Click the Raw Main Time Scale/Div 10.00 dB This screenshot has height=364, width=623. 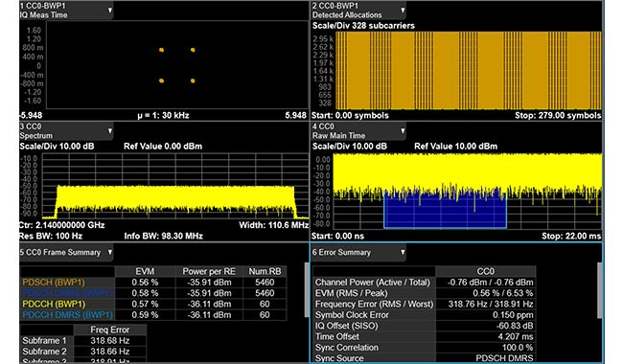pyautogui.click(x=350, y=147)
